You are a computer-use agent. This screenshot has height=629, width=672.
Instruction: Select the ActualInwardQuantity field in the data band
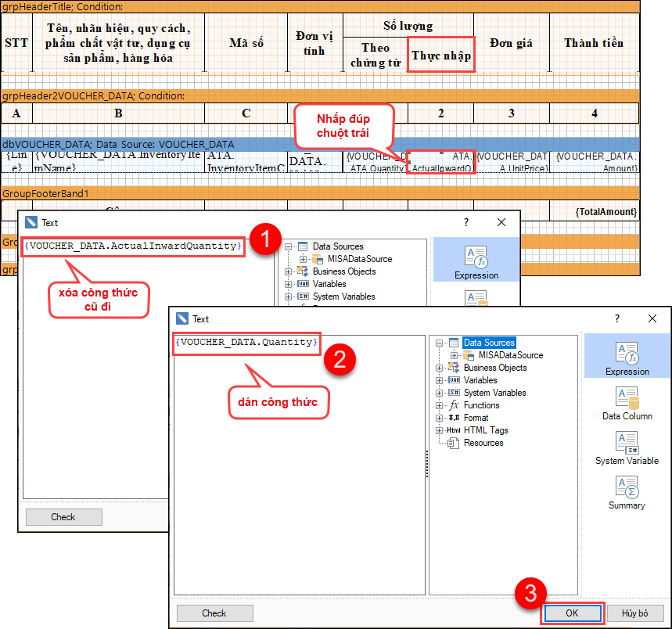[441, 162]
